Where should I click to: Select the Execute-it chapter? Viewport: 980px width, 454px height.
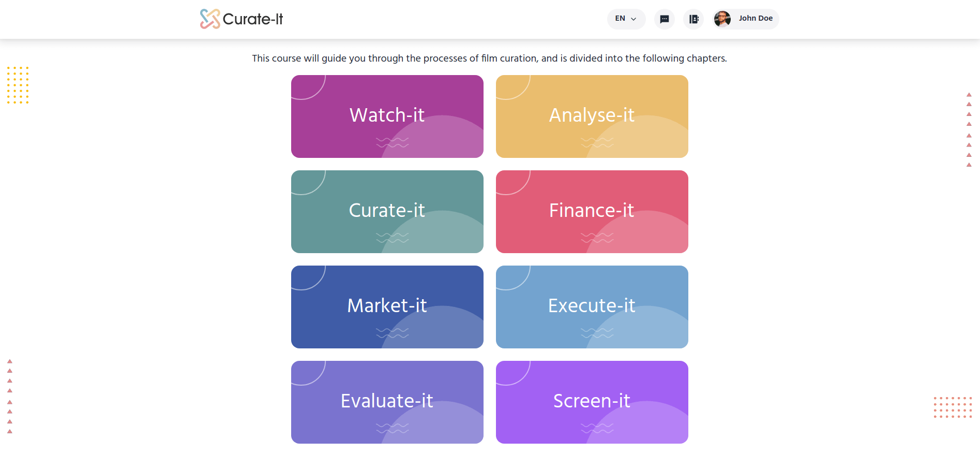coord(592,306)
